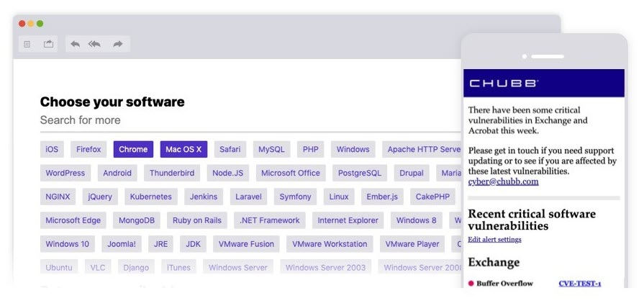Toggle the Firefox software tag
The width and height of the screenshot is (644, 306).
click(x=89, y=150)
